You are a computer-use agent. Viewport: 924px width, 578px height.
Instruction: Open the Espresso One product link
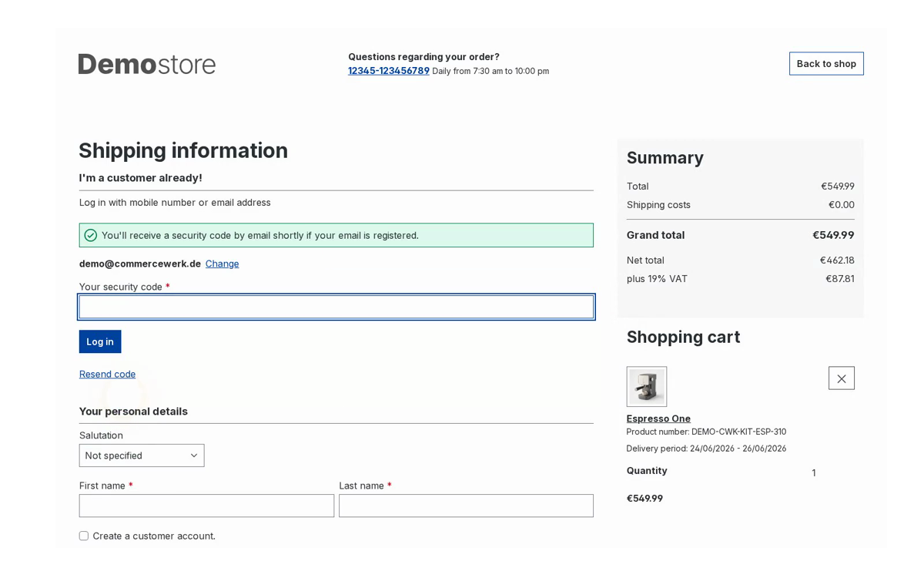coord(658,418)
